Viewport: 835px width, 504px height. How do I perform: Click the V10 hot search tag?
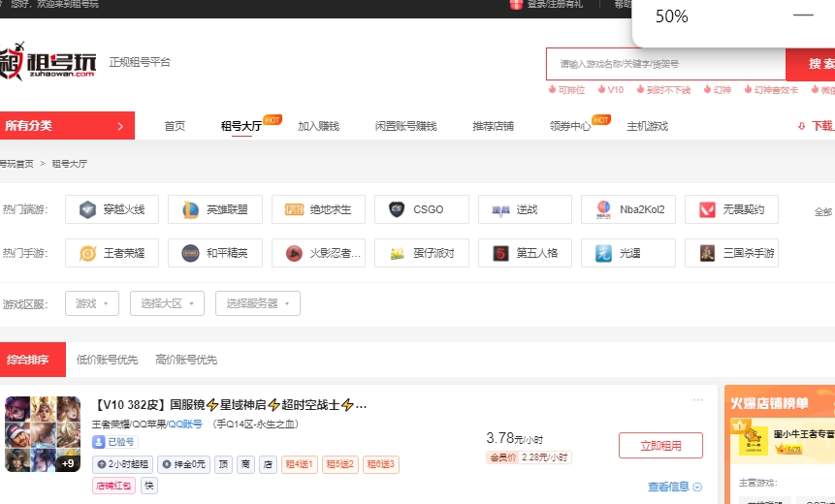610,90
